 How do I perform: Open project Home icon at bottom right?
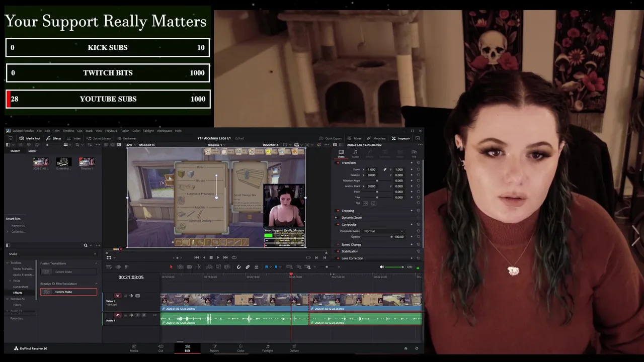click(406, 348)
